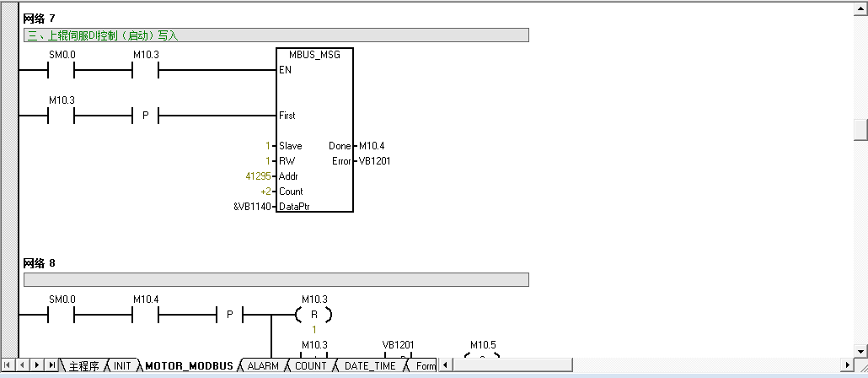This screenshot has height=378, width=868.
Task: Click the previous-tab navigation arrow
Action: click(x=23, y=365)
